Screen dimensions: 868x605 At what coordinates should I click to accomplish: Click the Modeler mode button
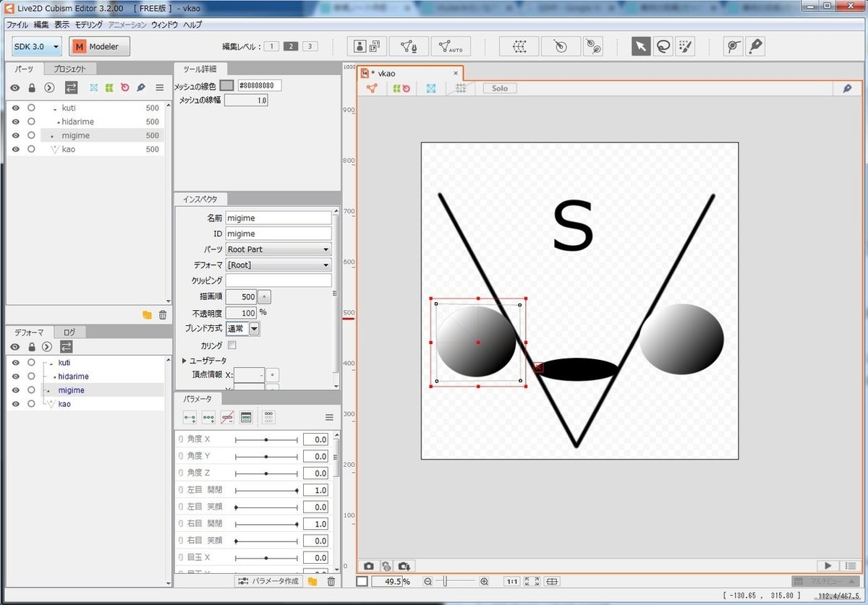[99, 46]
